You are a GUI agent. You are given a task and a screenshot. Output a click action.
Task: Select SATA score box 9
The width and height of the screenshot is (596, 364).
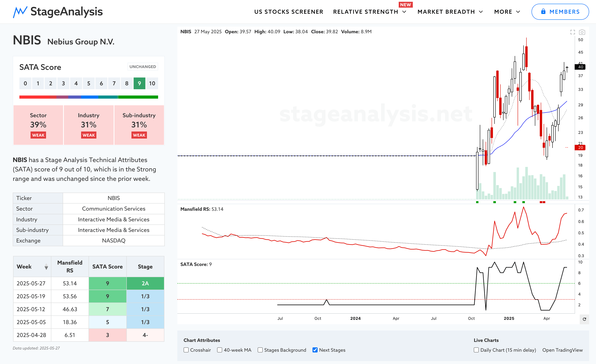pyautogui.click(x=139, y=83)
